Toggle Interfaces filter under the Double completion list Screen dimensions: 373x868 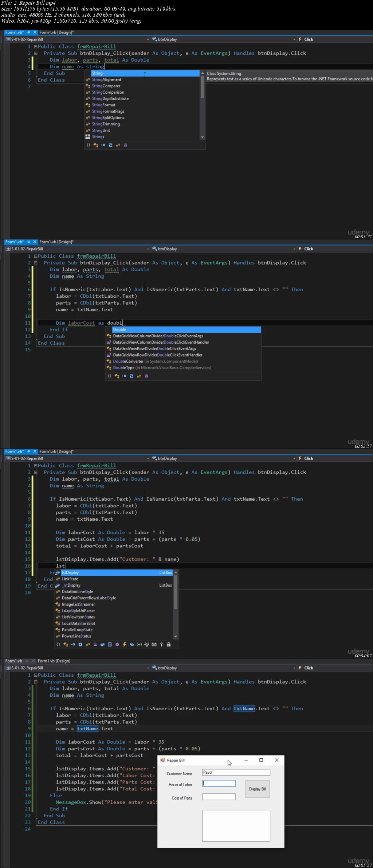coord(124,376)
